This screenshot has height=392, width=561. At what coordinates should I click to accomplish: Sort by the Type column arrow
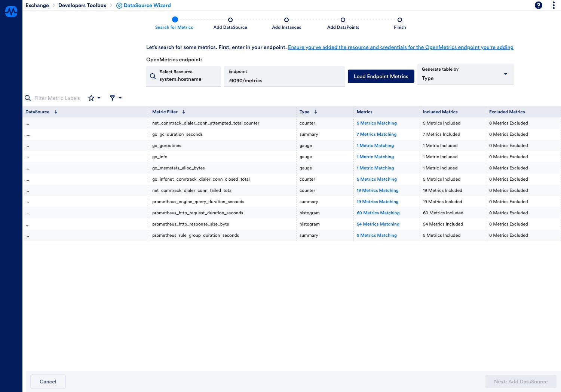[x=316, y=112]
